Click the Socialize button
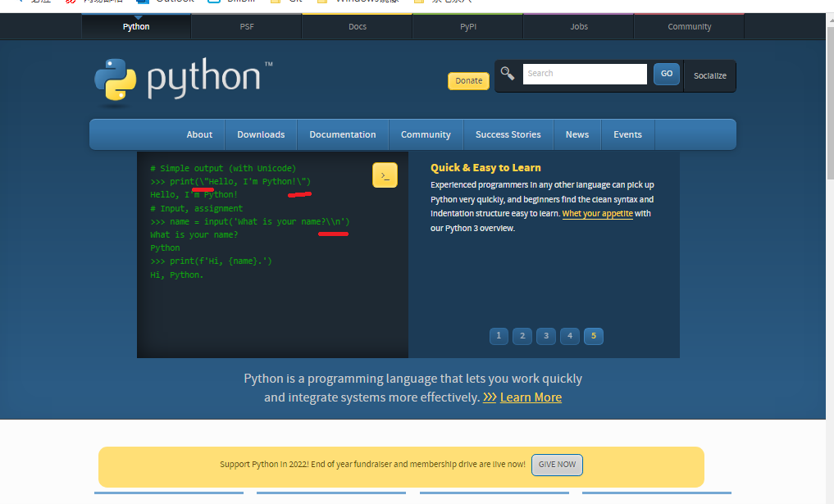Image resolution: width=834 pixels, height=504 pixels. 709,75
